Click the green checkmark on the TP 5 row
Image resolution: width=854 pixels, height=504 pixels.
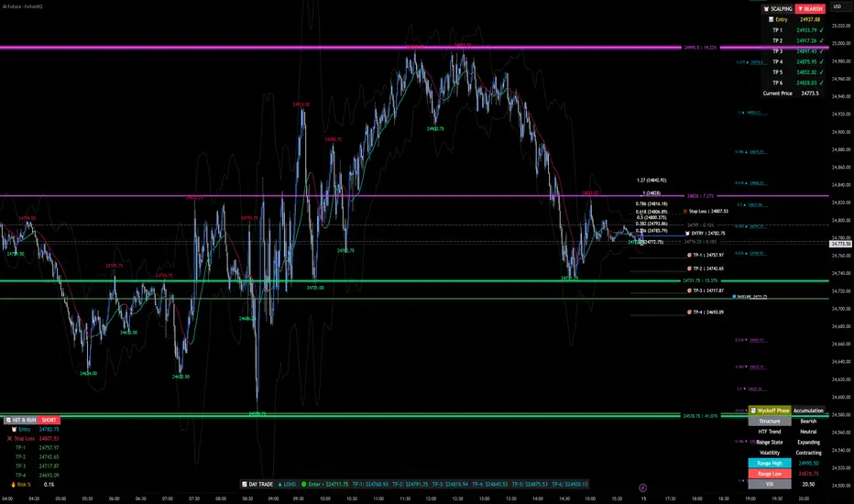pyautogui.click(x=821, y=71)
